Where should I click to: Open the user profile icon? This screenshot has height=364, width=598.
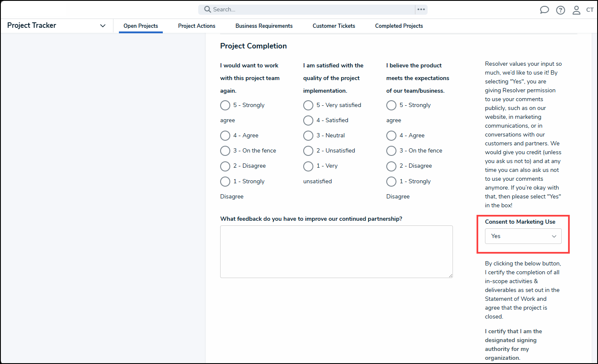click(x=576, y=10)
